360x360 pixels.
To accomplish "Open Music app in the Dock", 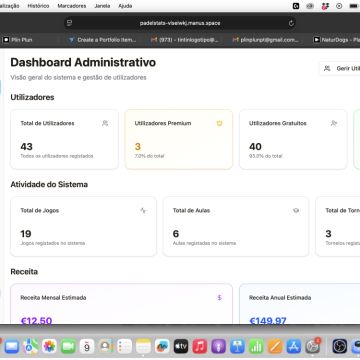I will 200,347.
